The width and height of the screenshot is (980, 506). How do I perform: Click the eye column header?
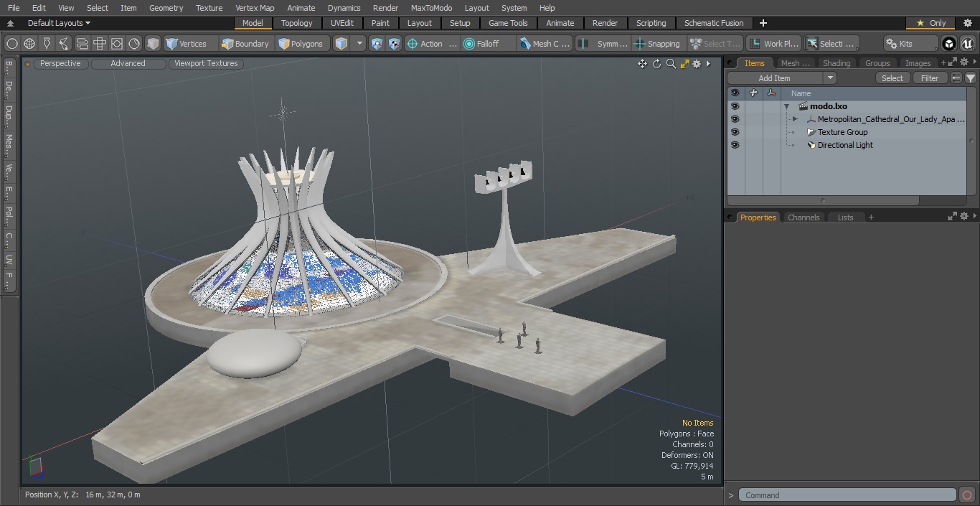735,93
